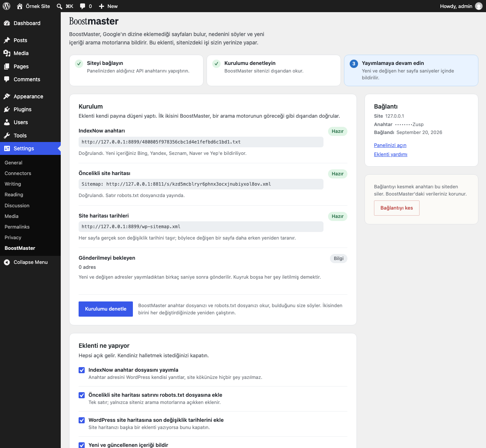This screenshot has width=486, height=448.
Task: Click the Collapse Menu label
Action: (31, 262)
